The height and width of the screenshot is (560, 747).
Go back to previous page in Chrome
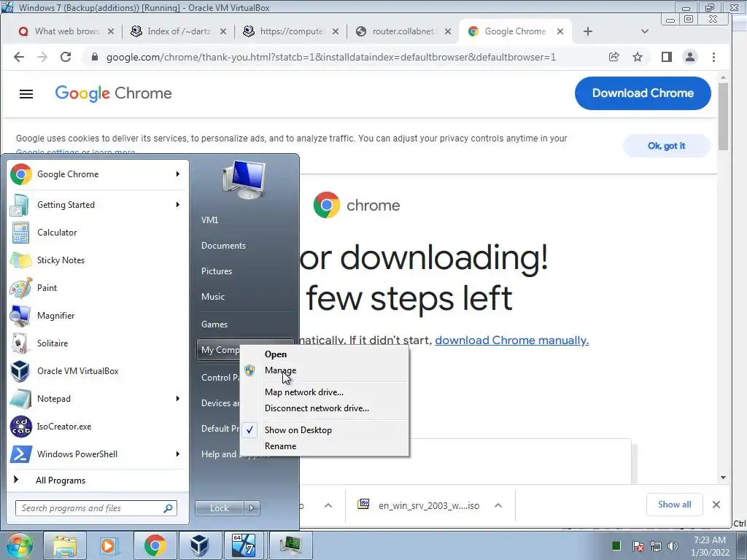pos(19,57)
